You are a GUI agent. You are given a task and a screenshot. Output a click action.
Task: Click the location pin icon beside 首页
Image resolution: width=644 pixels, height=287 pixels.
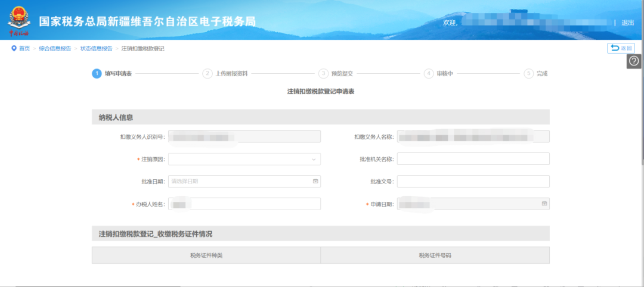coord(14,48)
